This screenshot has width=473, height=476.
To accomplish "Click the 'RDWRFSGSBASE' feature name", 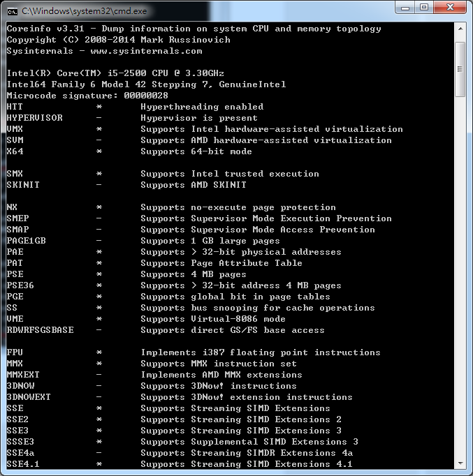I will point(40,330).
